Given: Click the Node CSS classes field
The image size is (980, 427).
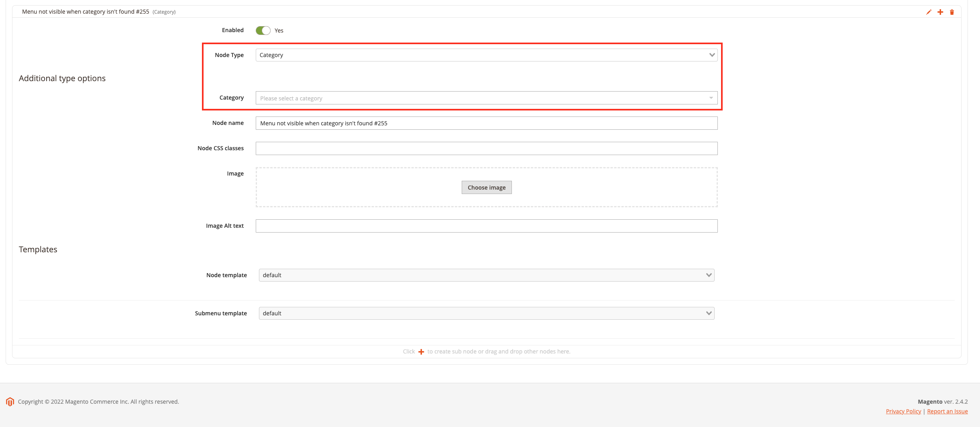Looking at the screenshot, I should coord(487,148).
